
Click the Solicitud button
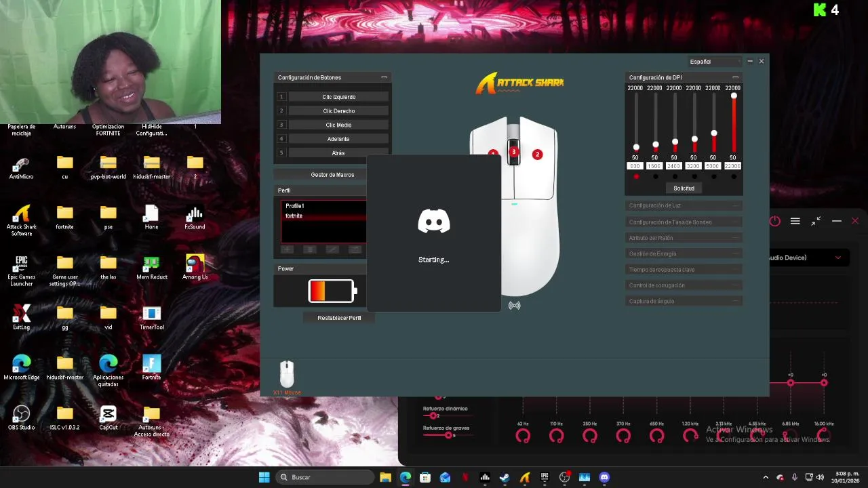coord(684,188)
